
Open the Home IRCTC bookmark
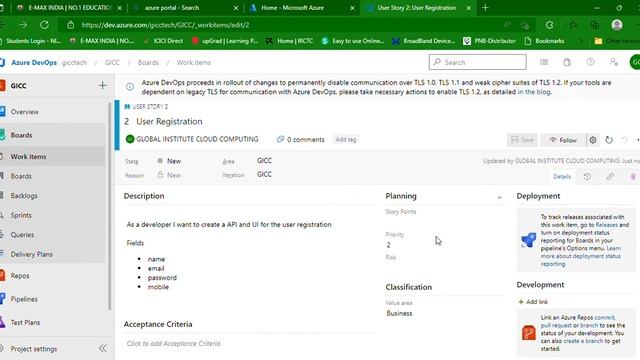pos(290,41)
